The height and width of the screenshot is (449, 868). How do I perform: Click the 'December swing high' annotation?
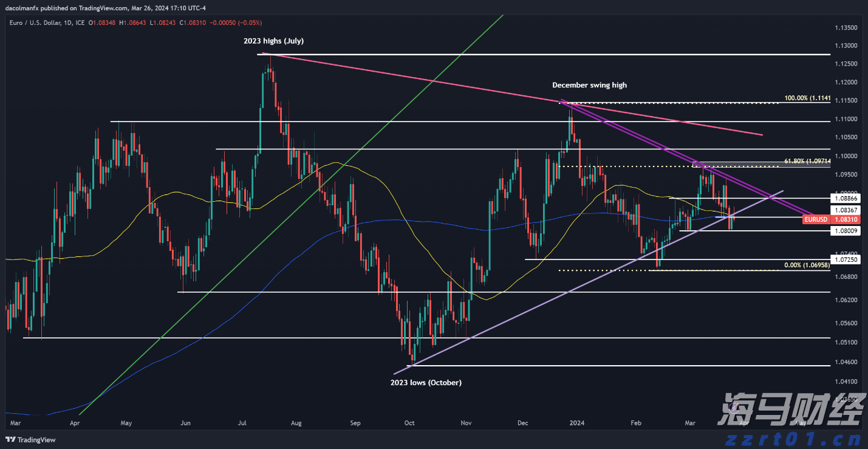589,86
